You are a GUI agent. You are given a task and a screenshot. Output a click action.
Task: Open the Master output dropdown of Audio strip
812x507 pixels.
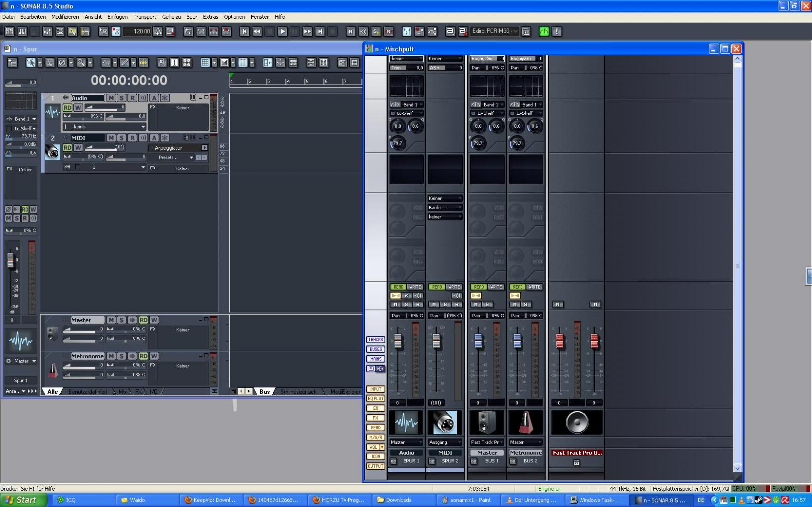point(406,442)
